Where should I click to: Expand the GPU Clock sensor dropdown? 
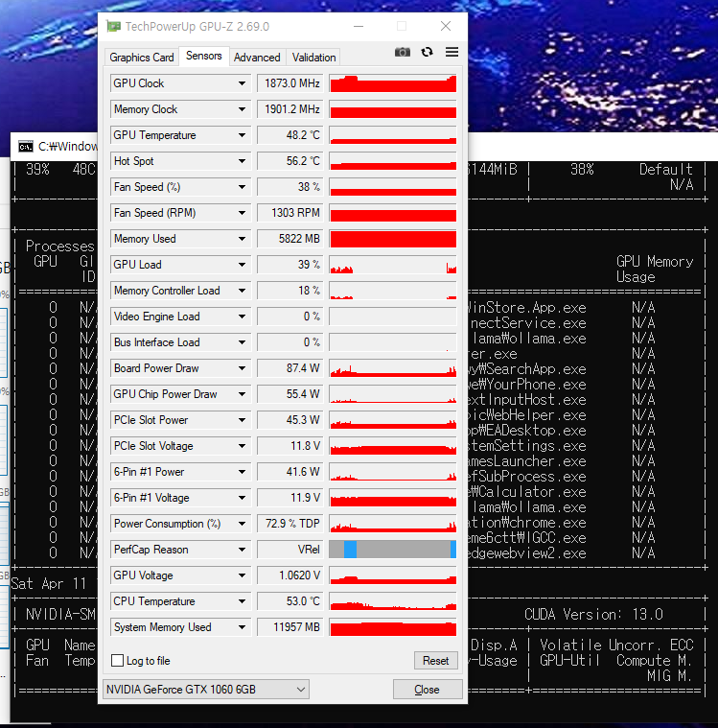point(242,83)
